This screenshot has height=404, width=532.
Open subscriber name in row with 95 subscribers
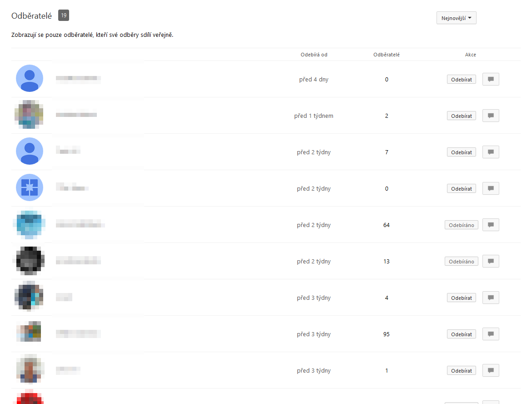point(78,334)
